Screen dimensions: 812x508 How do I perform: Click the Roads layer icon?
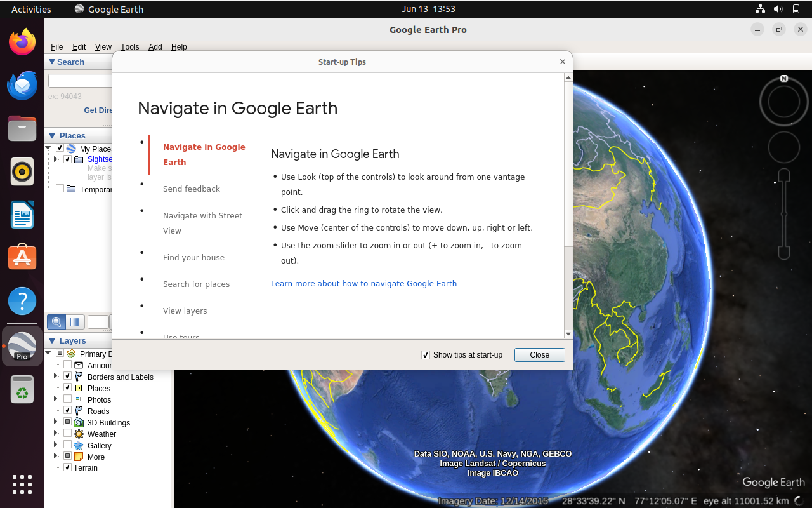(x=79, y=411)
